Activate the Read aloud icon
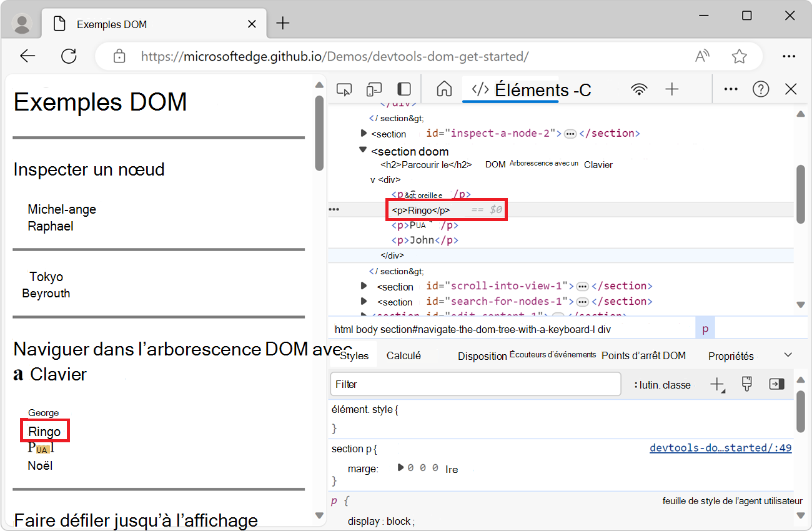The width and height of the screenshot is (812, 531). (x=703, y=57)
